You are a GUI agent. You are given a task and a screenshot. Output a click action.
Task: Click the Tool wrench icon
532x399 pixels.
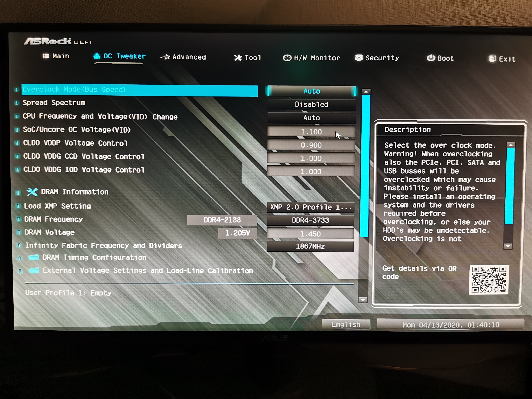(238, 58)
